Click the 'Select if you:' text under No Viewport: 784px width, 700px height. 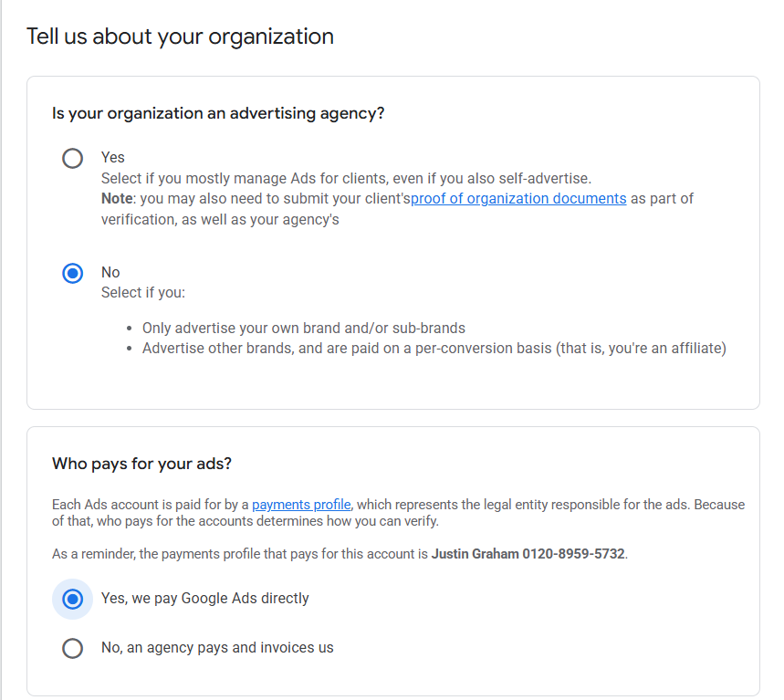[x=143, y=293]
